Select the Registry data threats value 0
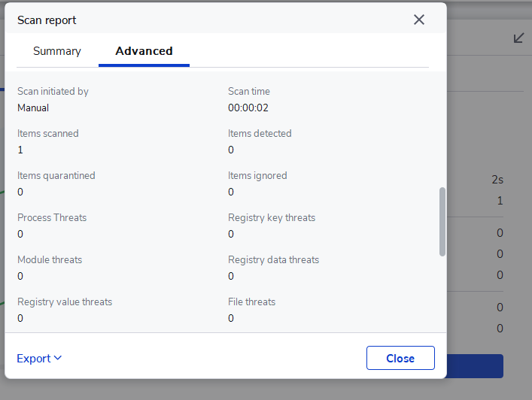 (231, 276)
